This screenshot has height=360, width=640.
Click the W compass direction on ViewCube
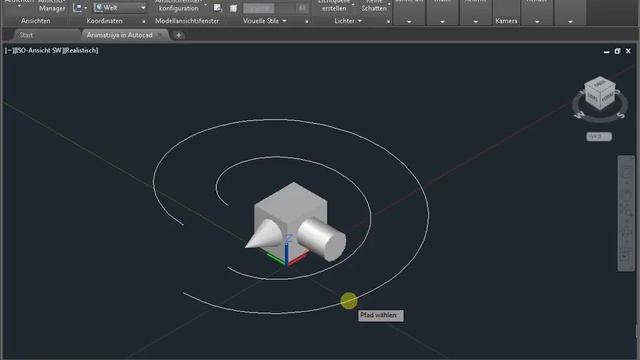click(x=579, y=116)
